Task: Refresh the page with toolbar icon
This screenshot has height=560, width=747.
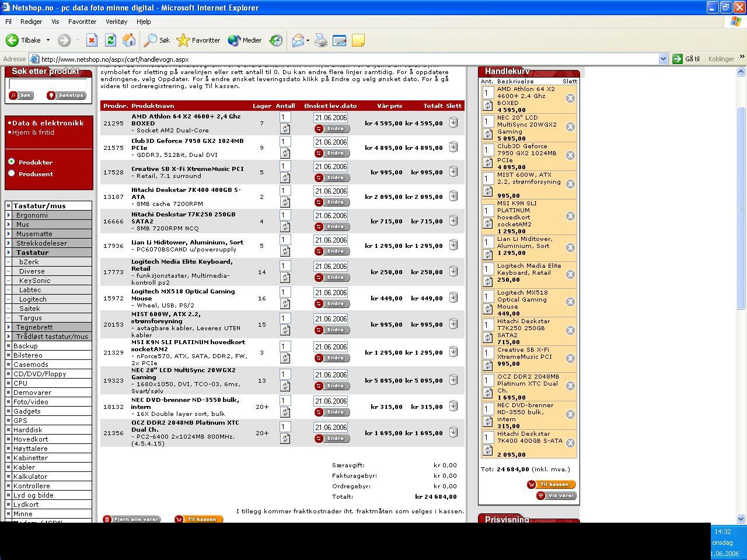Action: 110,40
